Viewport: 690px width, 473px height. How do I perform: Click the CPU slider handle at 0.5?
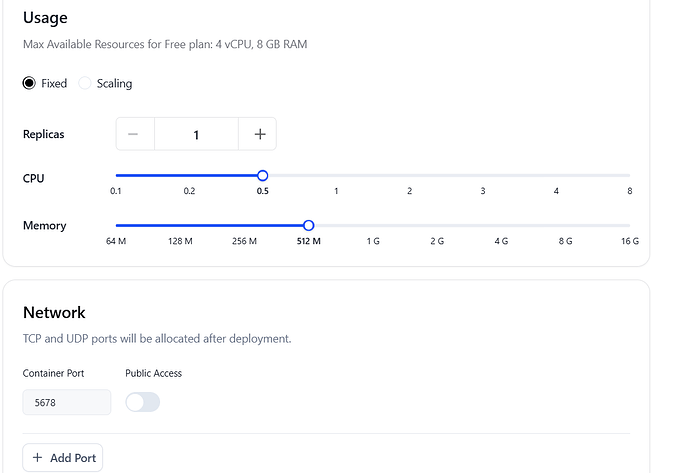(263, 176)
